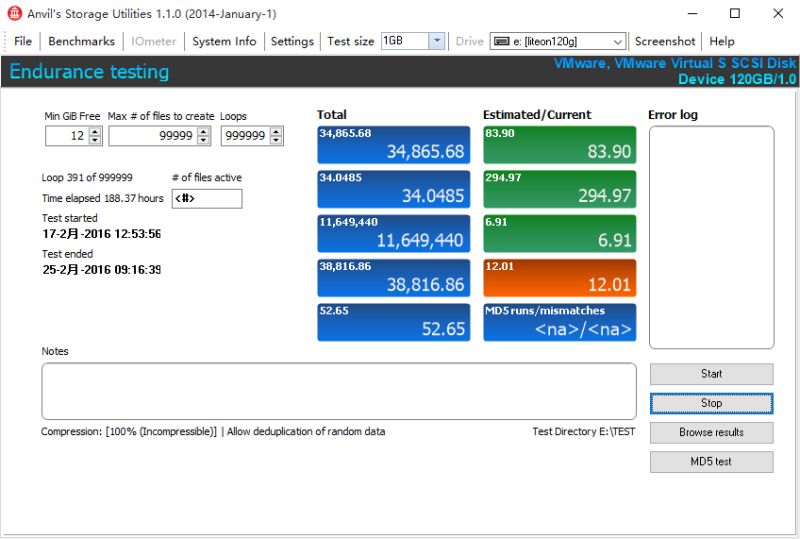
Task: Click the MD5 test button
Action: click(x=711, y=461)
